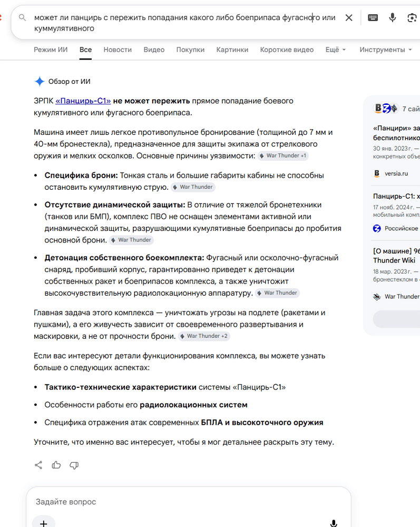This screenshot has width=420, height=527.
Task: Click БПЛА и высокоточного оружия suggestion text
Action: [x=262, y=423]
